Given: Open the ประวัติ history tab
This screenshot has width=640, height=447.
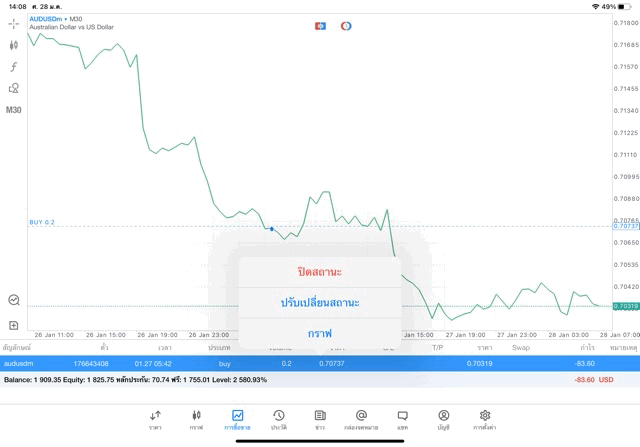Looking at the screenshot, I should click(278, 419).
